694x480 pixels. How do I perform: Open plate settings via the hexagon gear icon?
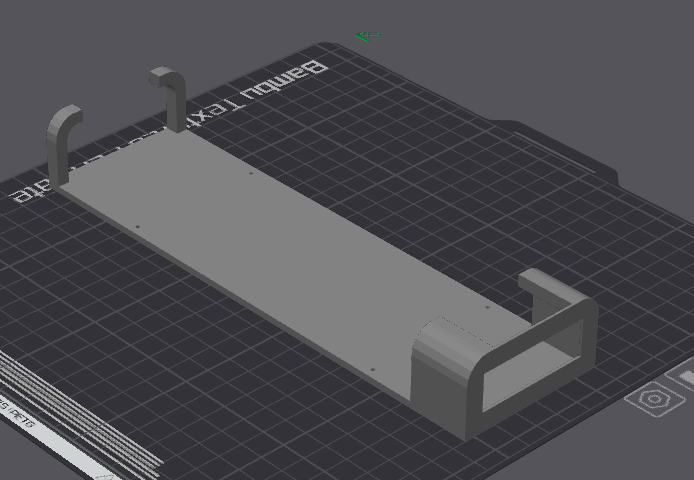(x=655, y=399)
